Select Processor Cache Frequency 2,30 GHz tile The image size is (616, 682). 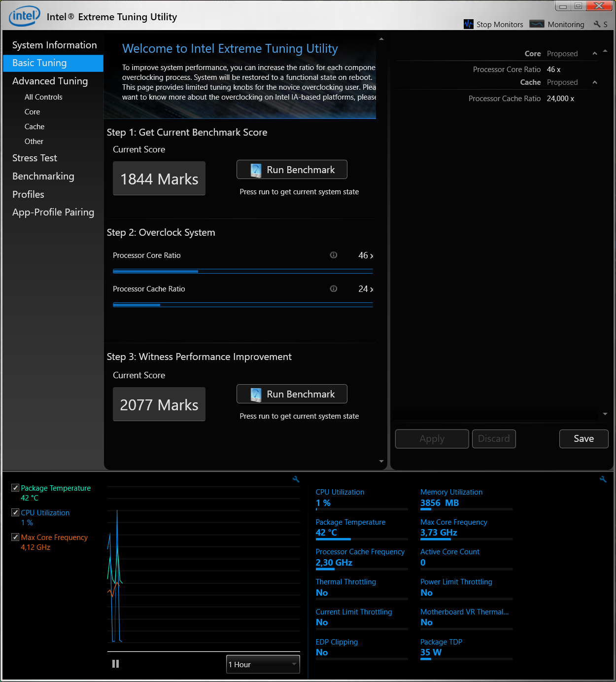(362, 558)
